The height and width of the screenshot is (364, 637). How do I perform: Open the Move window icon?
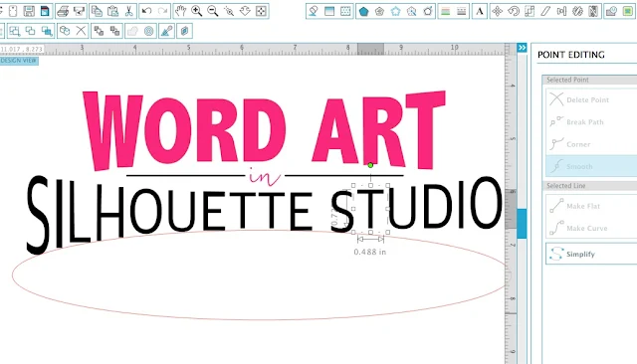pyautogui.click(x=498, y=11)
